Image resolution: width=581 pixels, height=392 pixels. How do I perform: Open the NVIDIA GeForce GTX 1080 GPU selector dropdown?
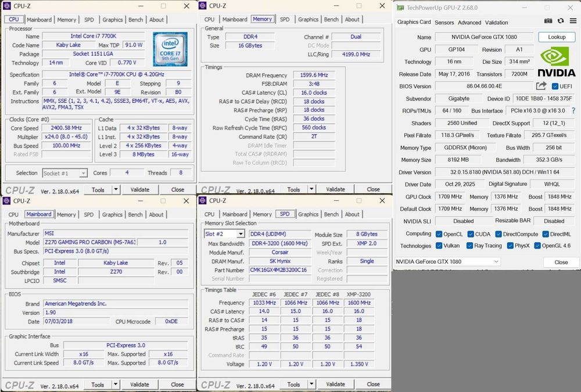pyautogui.click(x=447, y=261)
